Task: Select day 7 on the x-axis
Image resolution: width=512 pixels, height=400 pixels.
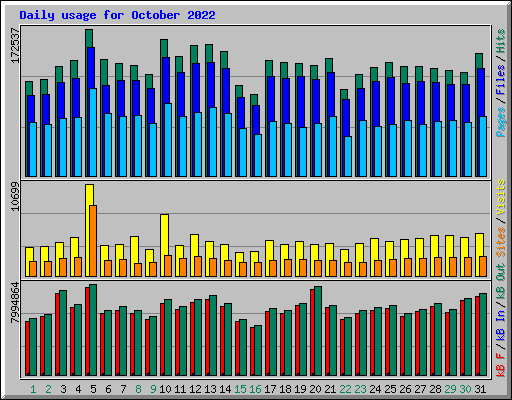Action: point(123,389)
